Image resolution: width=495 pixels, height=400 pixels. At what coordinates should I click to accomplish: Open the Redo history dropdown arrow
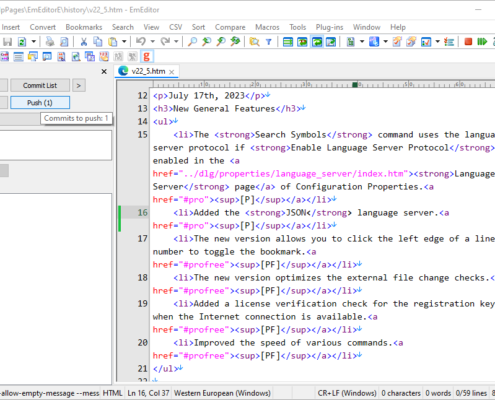tap(176, 42)
